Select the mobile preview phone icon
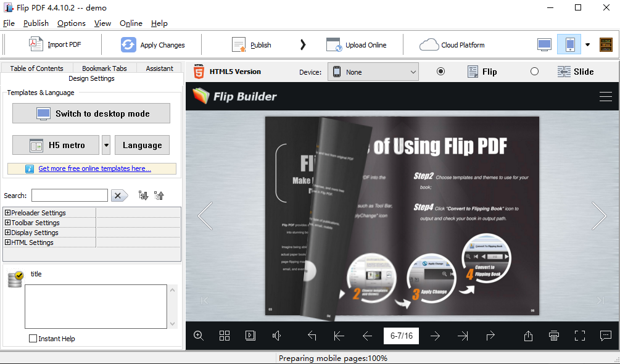This screenshot has height=364, width=620. pos(569,44)
